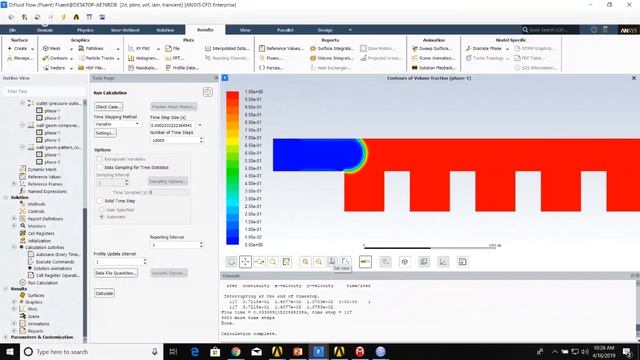The width and height of the screenshot is (640, 360).
Task: Switch to the View ribbon tab
Action: point(245,30)
